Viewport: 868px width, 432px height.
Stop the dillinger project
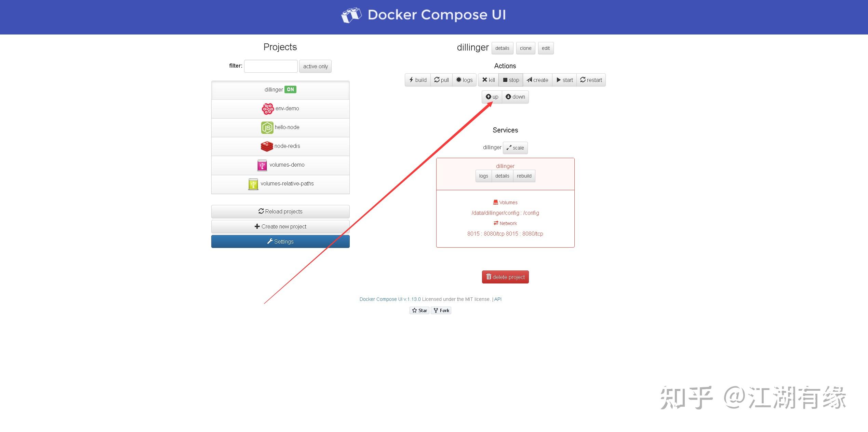click(x=511, y=80)
